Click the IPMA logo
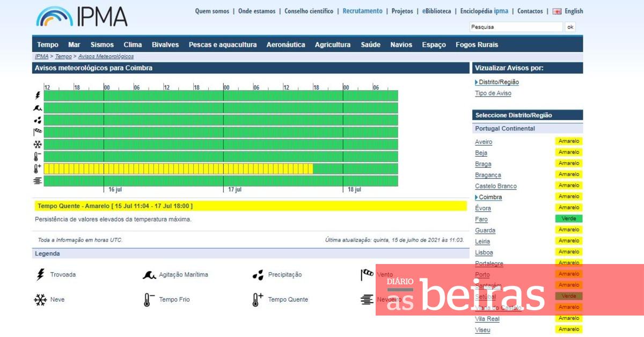The image size is (644, 337). pos(82,17)
